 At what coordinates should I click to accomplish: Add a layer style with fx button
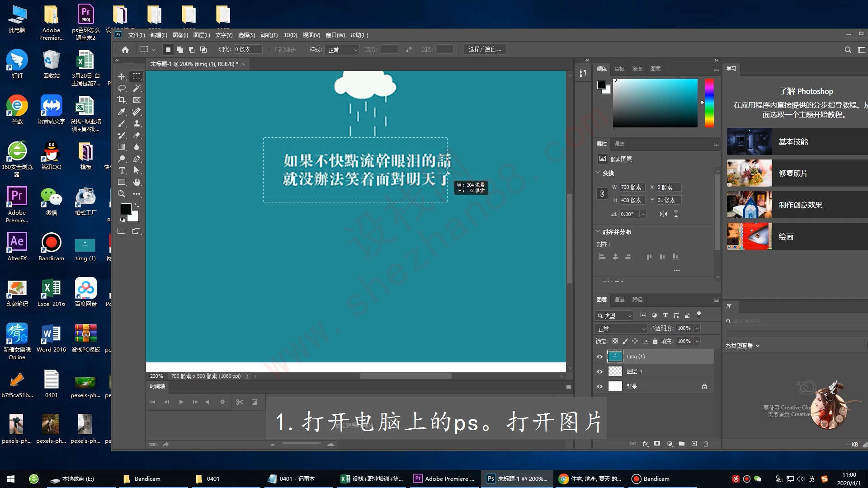pyautogui.click(x=645, y=444)
